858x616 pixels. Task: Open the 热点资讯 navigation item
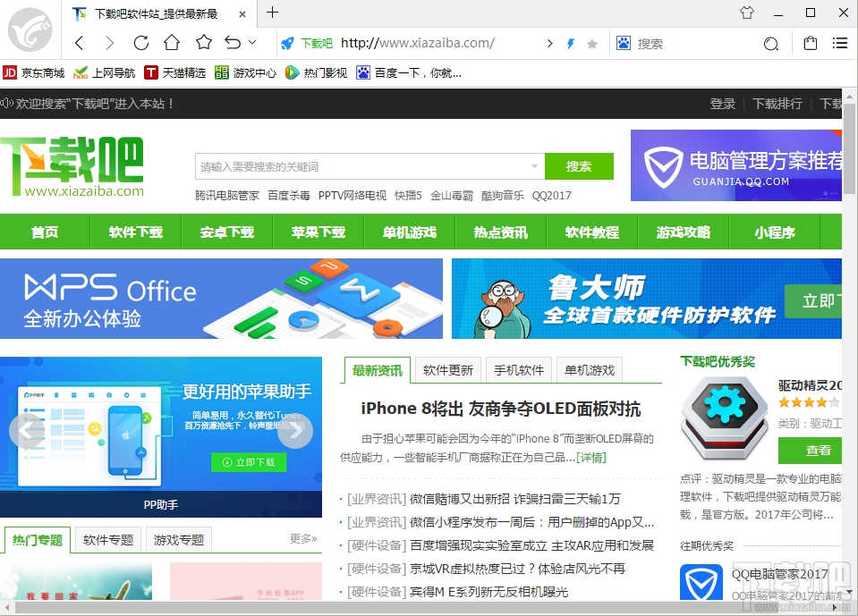point(501,232)
